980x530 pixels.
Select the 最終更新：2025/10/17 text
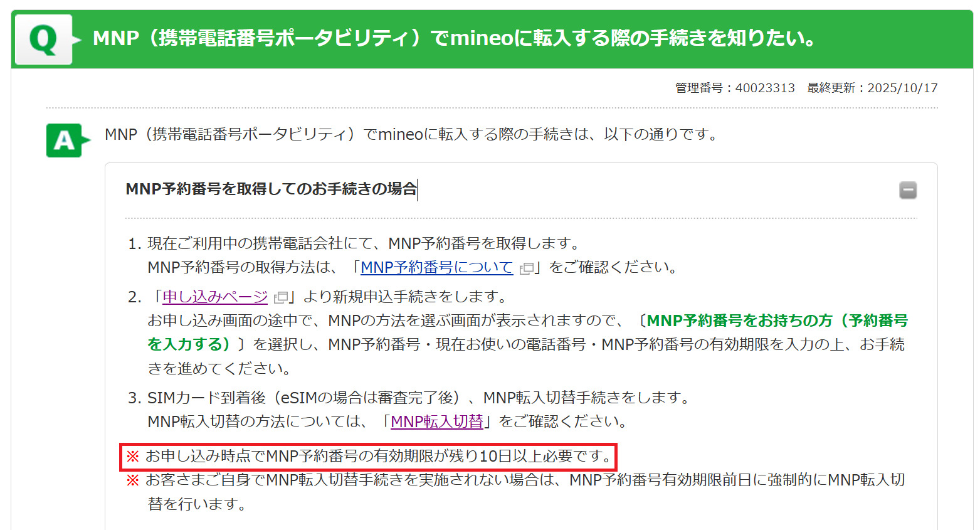[x=872, y=88]
